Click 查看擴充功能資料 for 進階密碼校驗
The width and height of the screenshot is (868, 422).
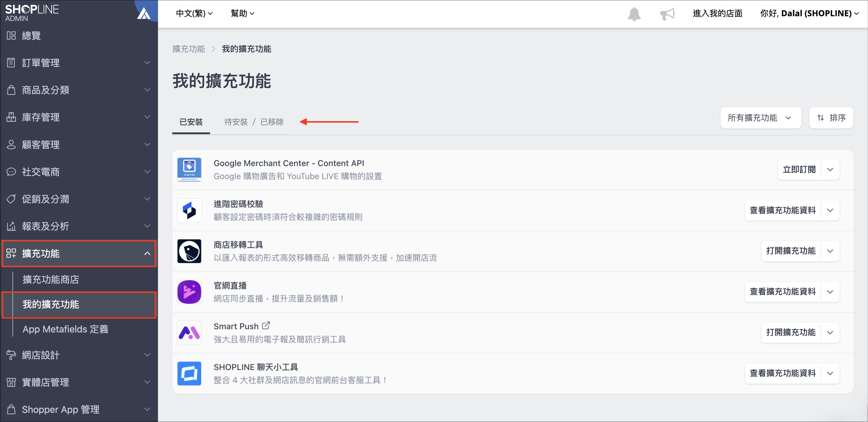coord(783,210)
